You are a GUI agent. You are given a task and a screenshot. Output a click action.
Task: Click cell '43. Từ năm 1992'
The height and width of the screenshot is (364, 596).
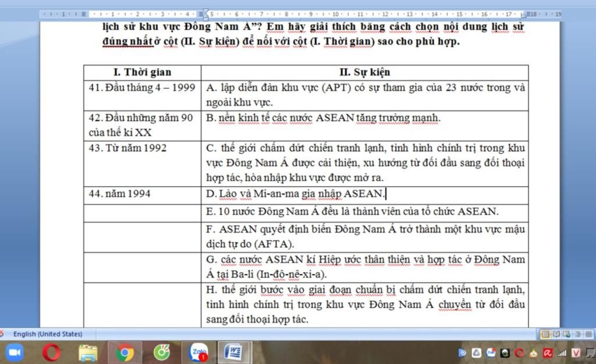coord(143,163)
